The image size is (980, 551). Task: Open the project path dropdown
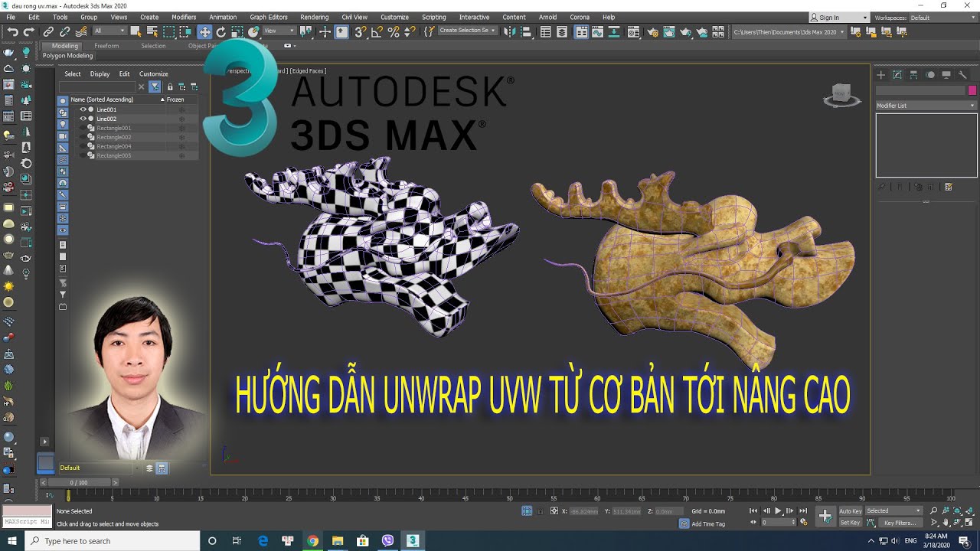(x=789, y=32)
